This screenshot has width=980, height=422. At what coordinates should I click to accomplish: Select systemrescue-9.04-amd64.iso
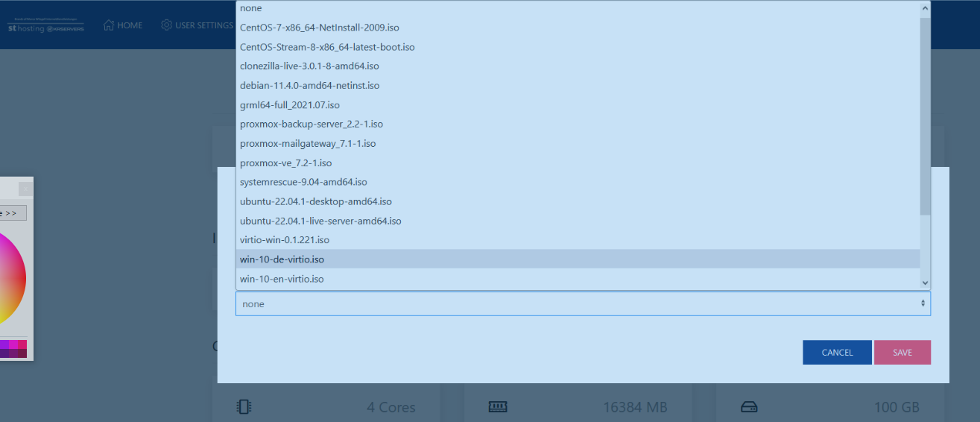(x=578, y=183)
